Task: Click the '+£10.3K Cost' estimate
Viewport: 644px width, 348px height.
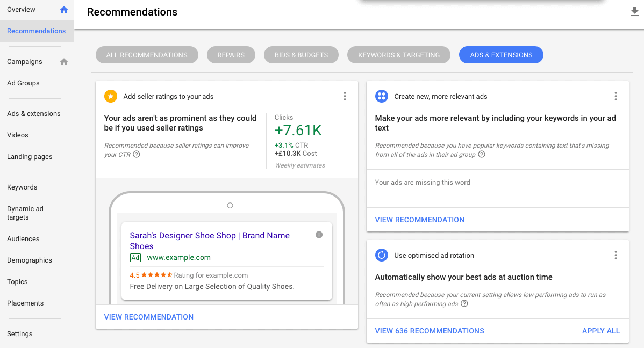Action: click(x=296, y=154)
